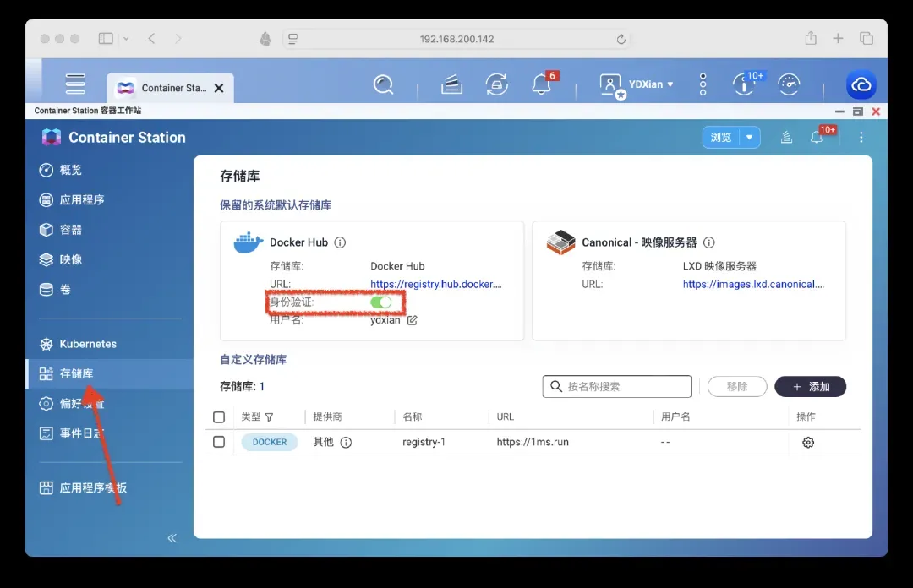The width and height of the screenshot is (913, 588).
Task: Open the blue cloud icon at top right
Action: (x=861, y=84)
